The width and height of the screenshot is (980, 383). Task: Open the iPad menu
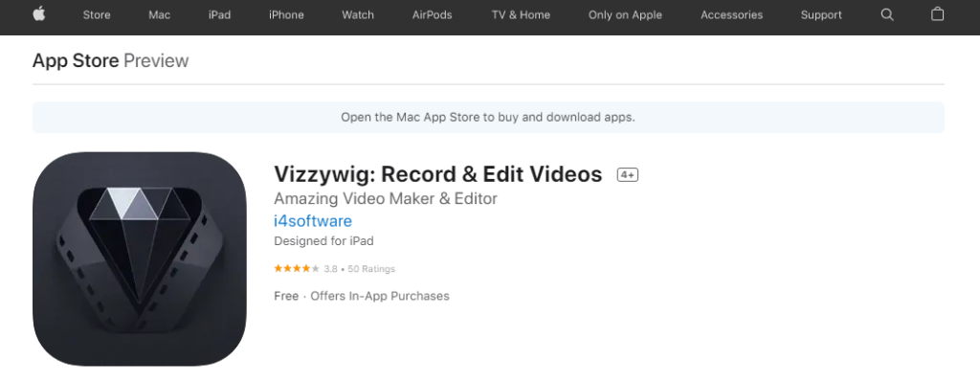(x=219, y=15)
